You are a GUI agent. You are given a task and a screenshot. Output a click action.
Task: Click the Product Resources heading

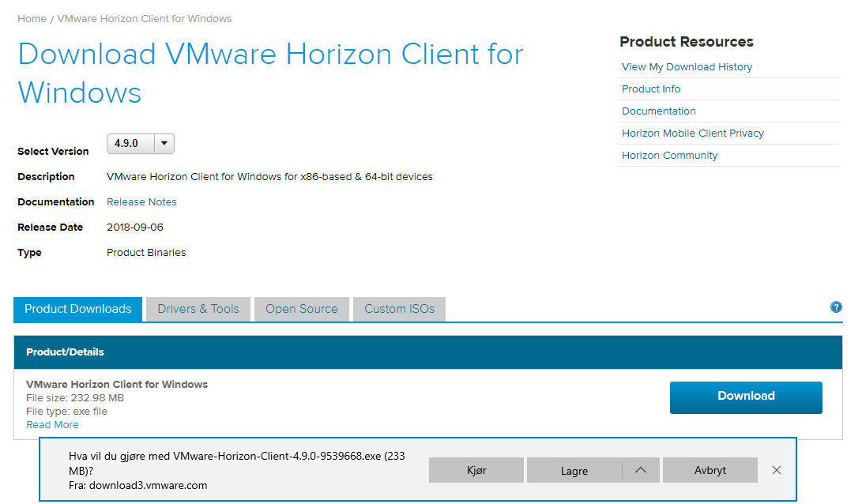[x=686, y=42]
